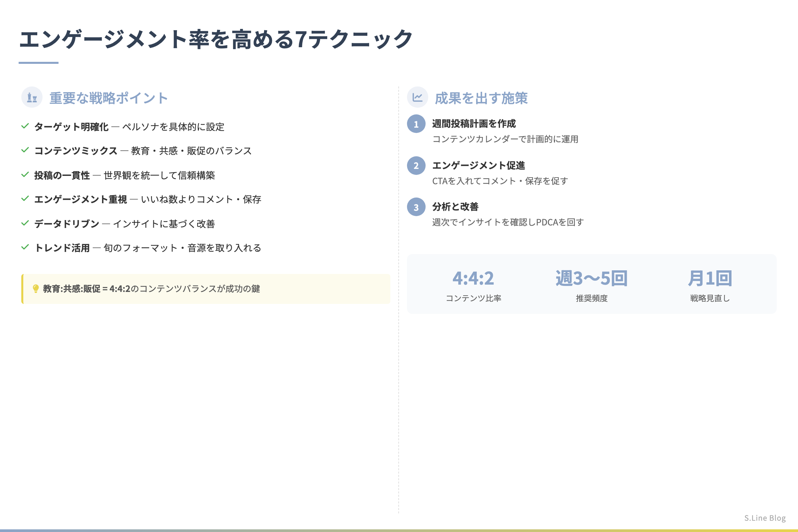Image resolution: width=798 pixels, height=532 pixels.
Task: Click the コンテンツ比率 label
Action: coord(473,298)
